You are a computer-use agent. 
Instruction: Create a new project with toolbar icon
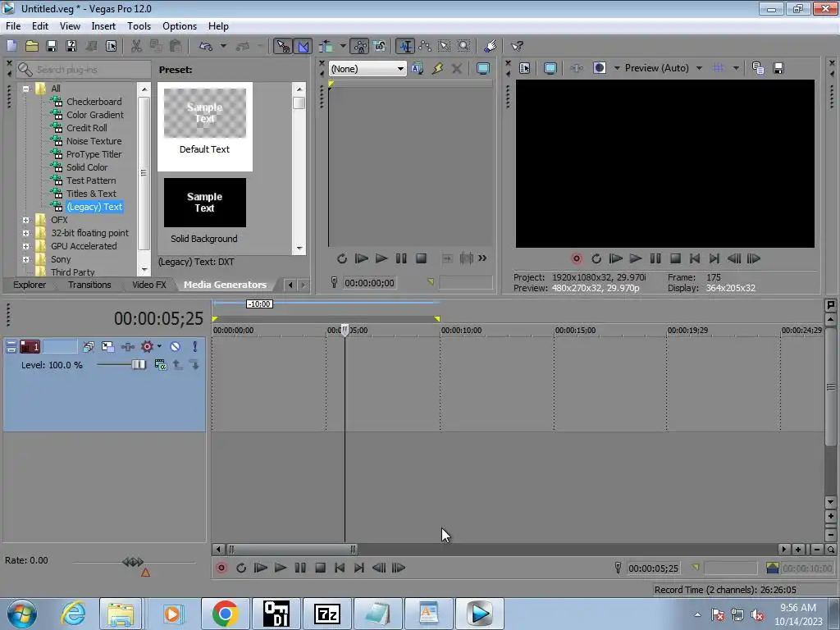[x=11, y=46]
